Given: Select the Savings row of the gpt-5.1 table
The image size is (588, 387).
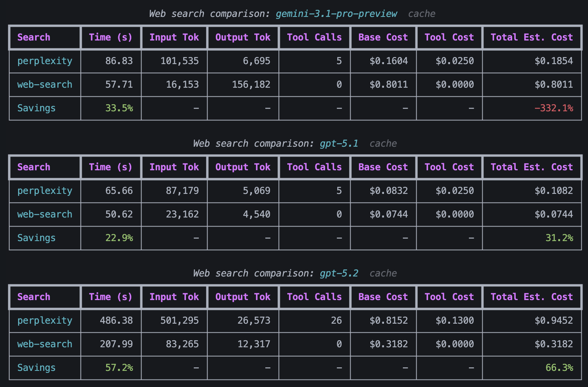Looking at the screenshot, I should pos(36,238).
